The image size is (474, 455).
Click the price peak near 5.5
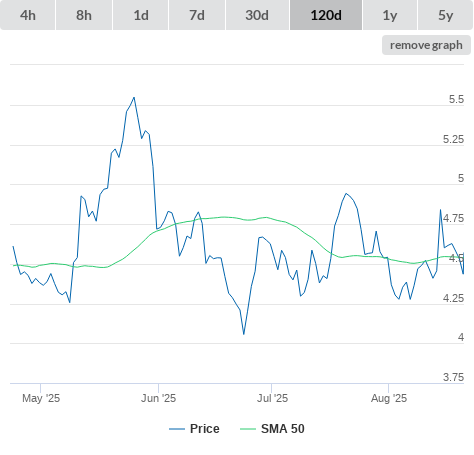(x=134, y=97)
